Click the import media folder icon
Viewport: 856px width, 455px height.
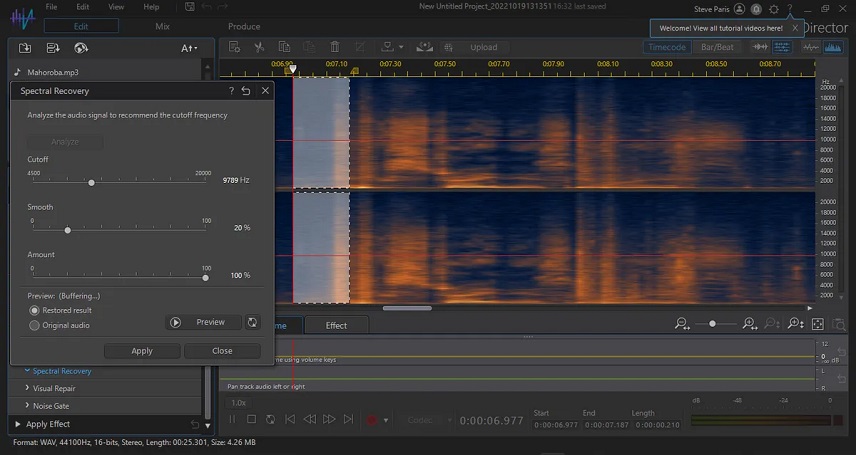click(25, 48)
